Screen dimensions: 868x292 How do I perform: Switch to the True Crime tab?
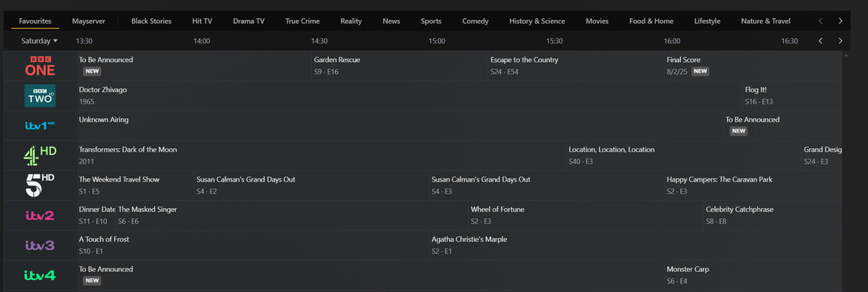[x=302, y=21]
